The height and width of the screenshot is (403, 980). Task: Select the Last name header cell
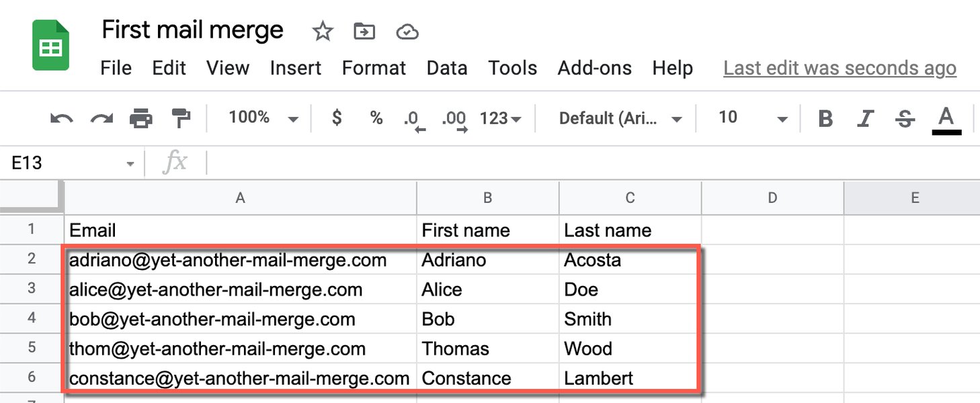(630, 230)
